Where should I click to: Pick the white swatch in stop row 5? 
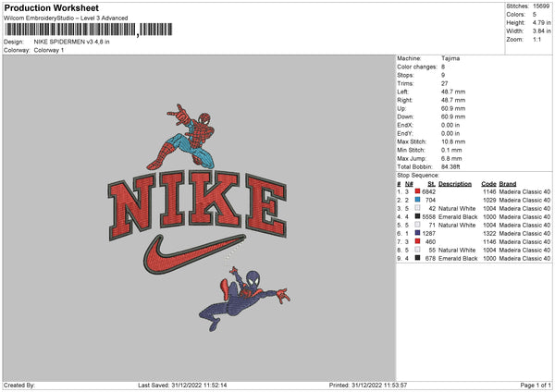click(x=417, y=225)
